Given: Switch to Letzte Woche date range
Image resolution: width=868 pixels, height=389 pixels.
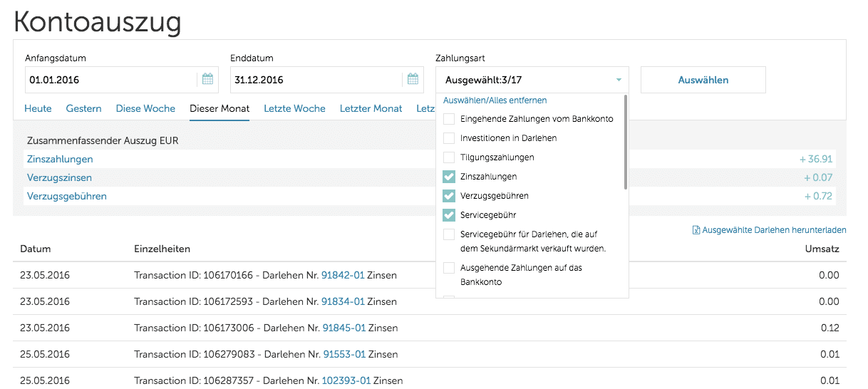Looking at the screenshot, I should [294, 109].
